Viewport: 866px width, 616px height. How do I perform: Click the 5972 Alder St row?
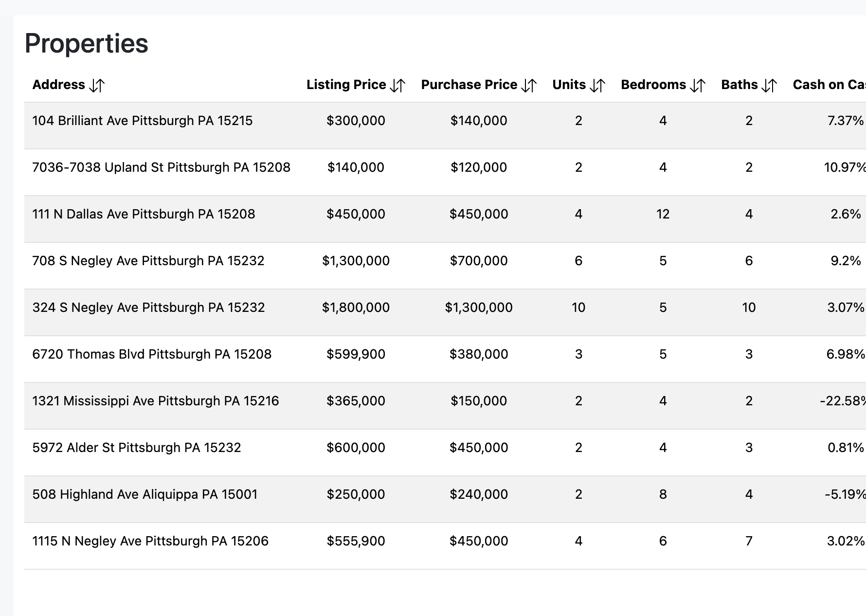pos(137,448)
